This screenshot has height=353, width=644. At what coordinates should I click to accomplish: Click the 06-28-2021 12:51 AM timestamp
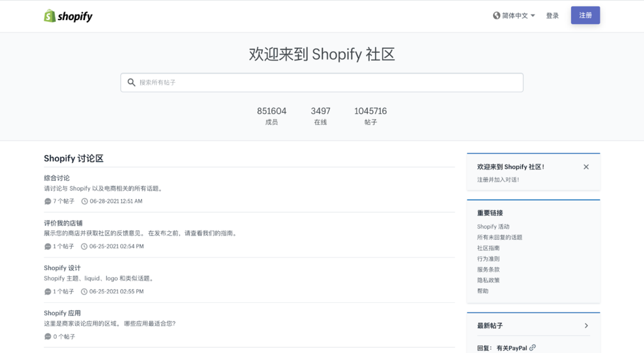tap(116, 201)
